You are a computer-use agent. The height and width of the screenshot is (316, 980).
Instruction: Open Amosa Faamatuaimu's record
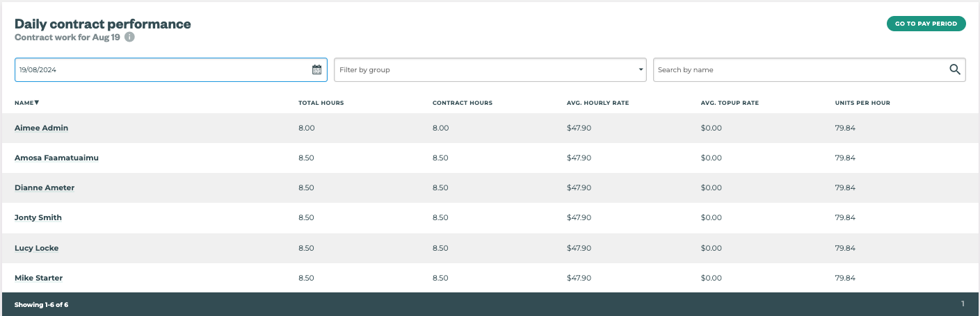pyautogui.click(x=56, y=158)
